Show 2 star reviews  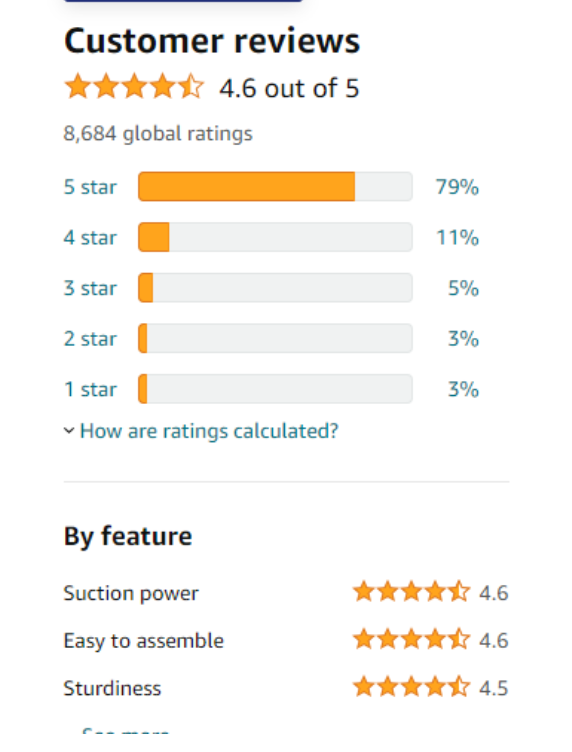(x=90, y=339)
